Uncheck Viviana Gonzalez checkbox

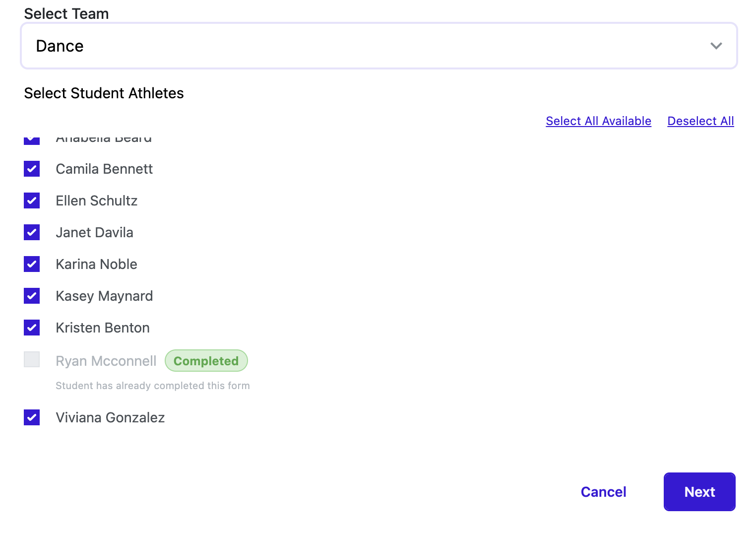[32, 417]
